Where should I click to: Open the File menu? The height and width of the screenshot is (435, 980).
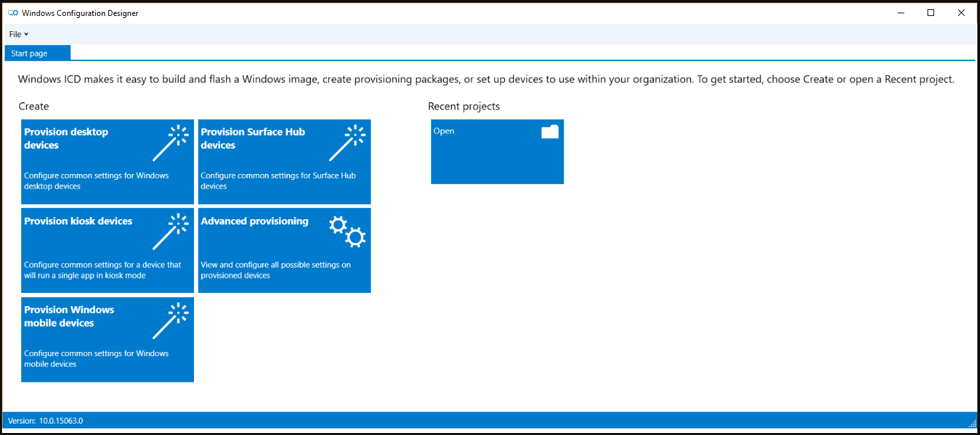point(19,34)
